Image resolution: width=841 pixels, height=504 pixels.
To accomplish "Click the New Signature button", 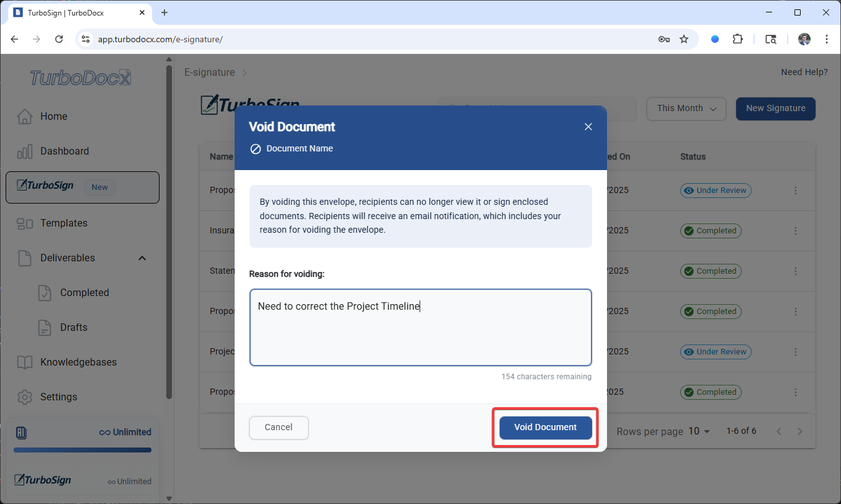I will click(x=776, y=109).
